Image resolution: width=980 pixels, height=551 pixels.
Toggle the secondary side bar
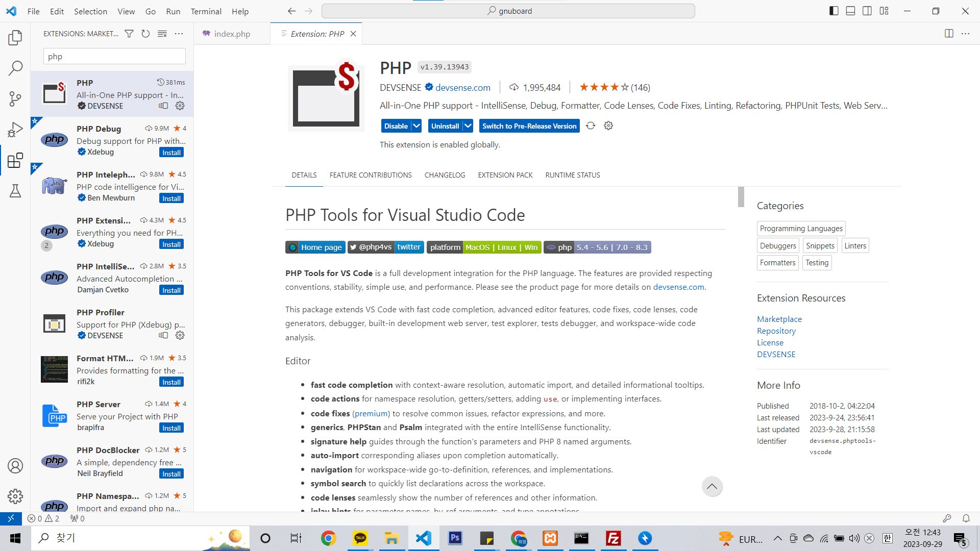click(867, 11)
